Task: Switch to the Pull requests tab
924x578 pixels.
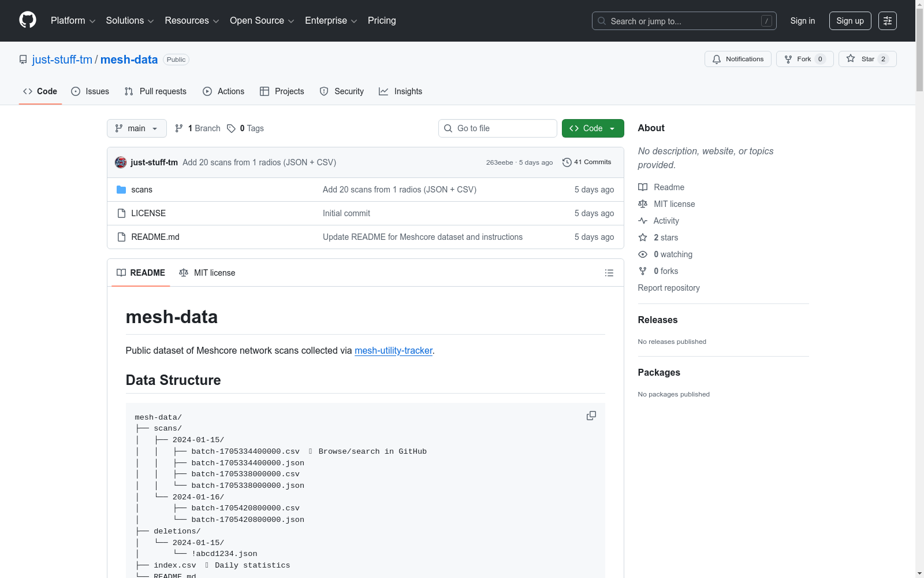Action: click(155, 91)
